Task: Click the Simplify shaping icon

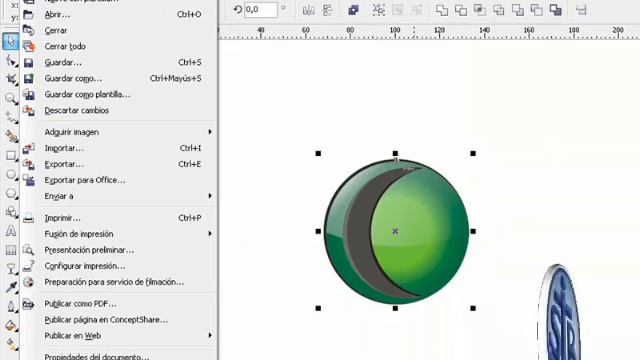Action: [499, 10]
